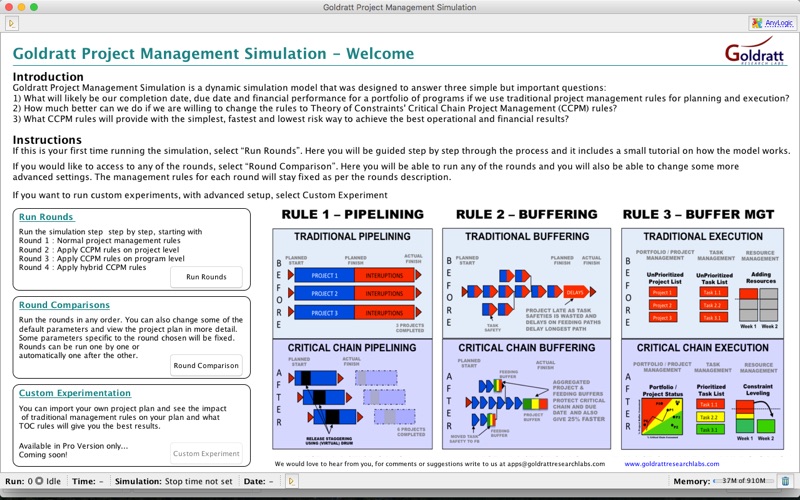Image resolution: width=800 pixels, height=500 pixels.
Task: Click 'Simulation: Stop time not set' status
Action: pyautogui.click(x=173, y=481)
